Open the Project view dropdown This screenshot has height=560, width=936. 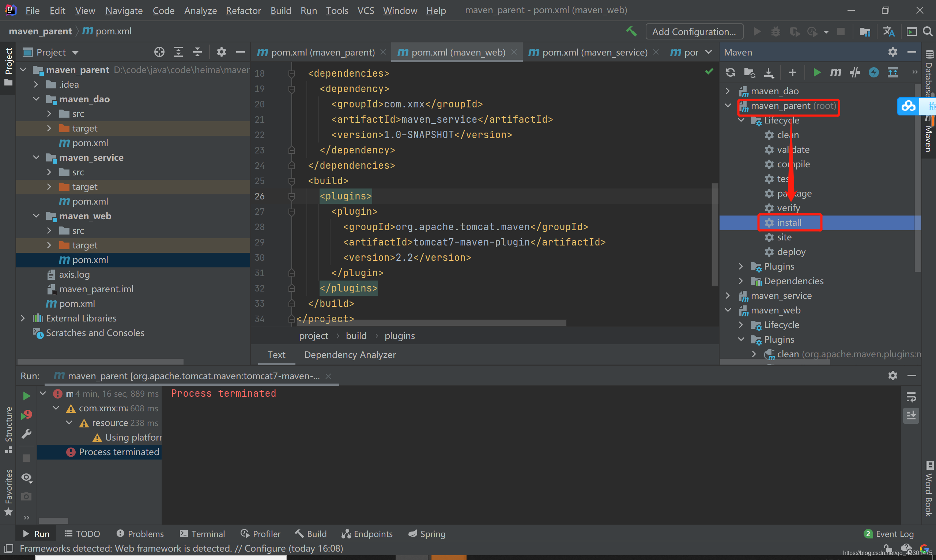tap(75, 53)
